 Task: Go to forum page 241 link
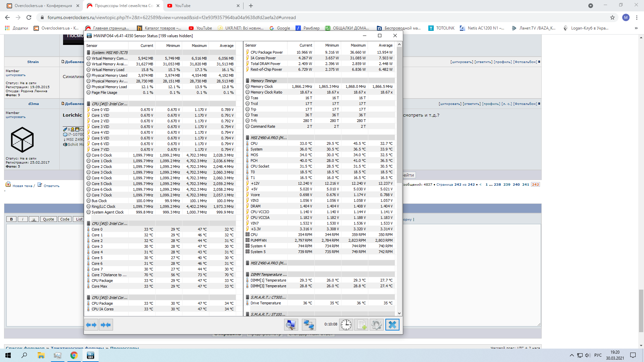pos(526,185)
